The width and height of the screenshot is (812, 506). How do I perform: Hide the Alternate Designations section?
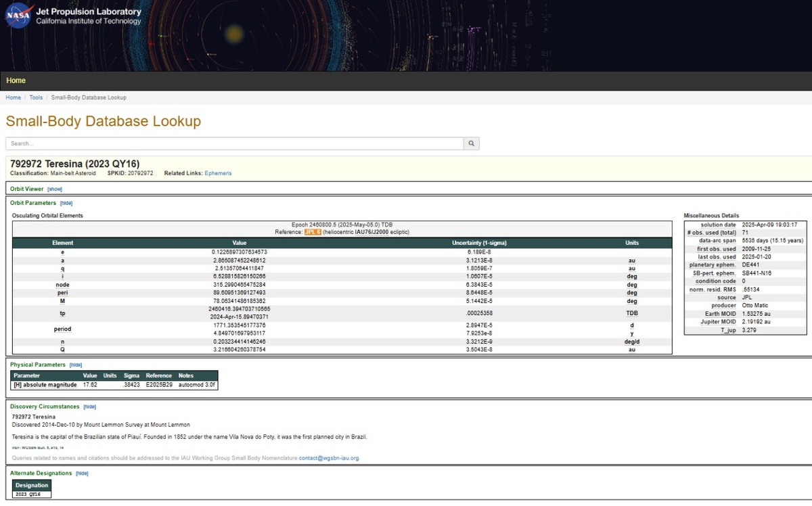(82, 474)
